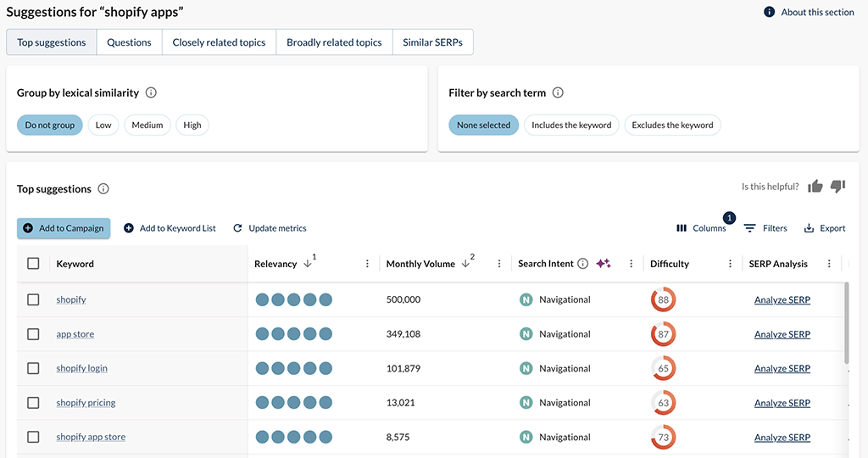Check the box for the app store row
Screen dimensions: 868x458
coord(33,334)
